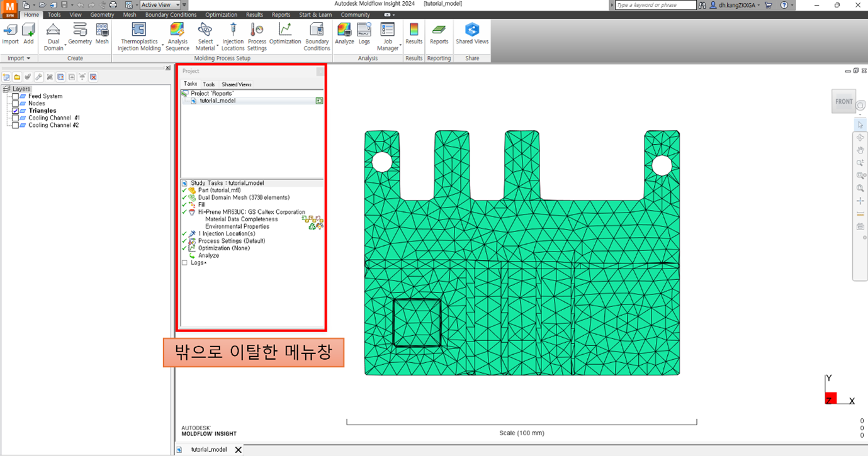Close the Layers panel with its small X

167,67
